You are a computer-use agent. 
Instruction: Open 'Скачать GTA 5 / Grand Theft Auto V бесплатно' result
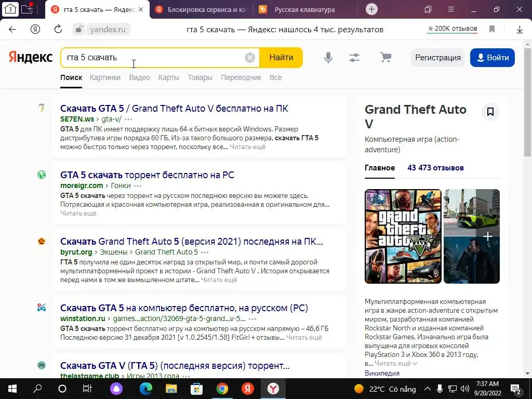pos(175,109)
